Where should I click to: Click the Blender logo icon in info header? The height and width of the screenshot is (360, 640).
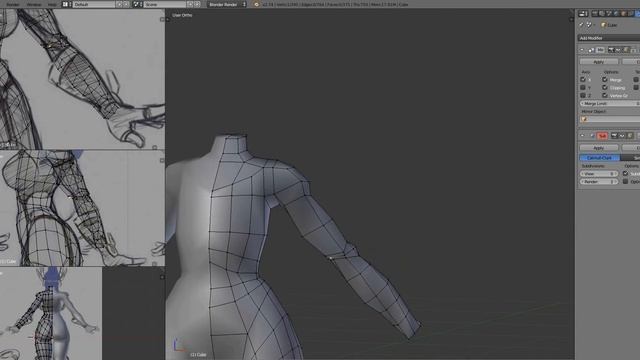tap(256, 4)
